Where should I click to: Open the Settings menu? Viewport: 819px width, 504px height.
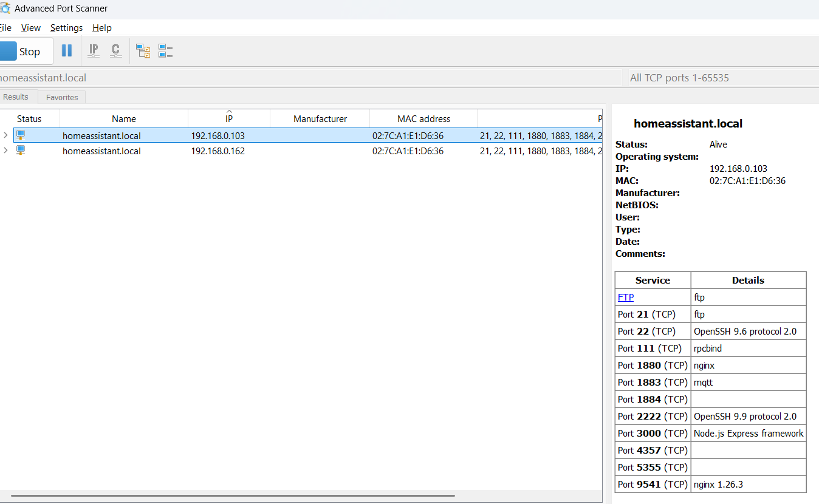[66, 28]
